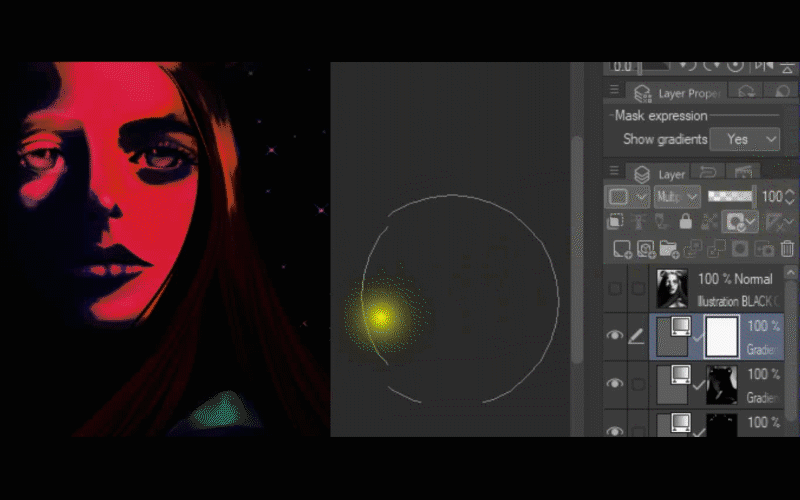
Task: Create a new layer folder
Action: (669, 249)
